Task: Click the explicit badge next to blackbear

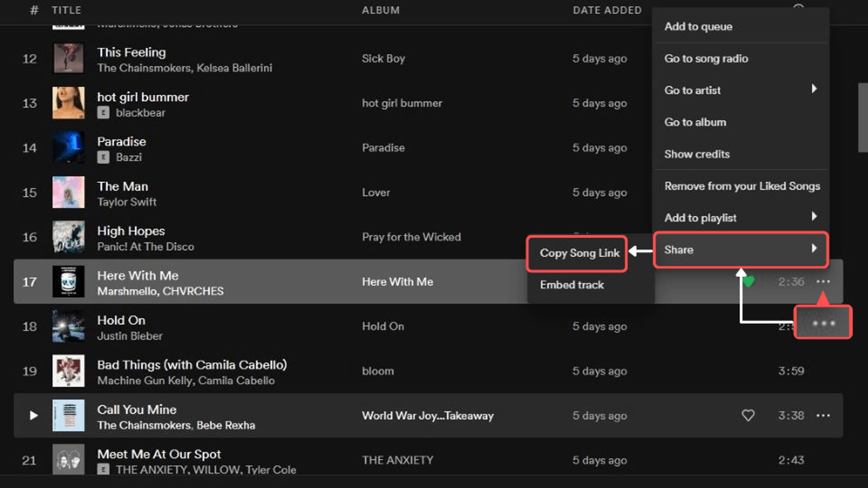Action: click(103, 113)
